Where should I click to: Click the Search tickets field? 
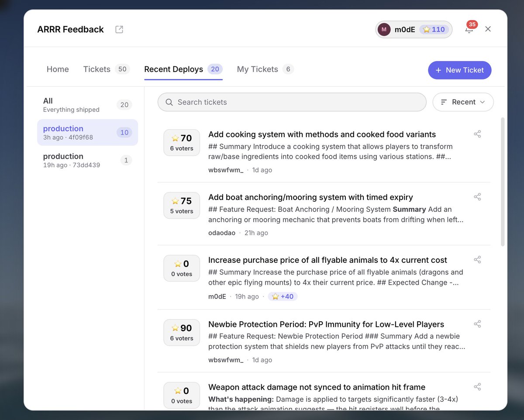(x=292, y=102)
